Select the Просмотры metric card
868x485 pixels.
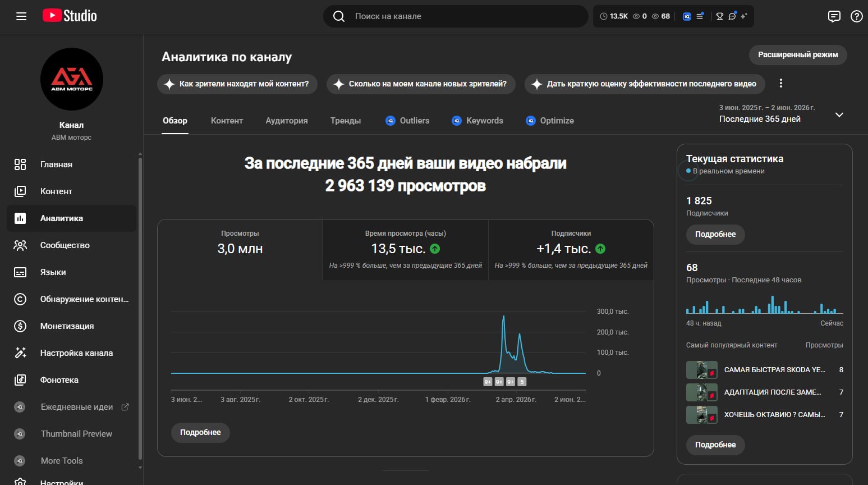click(240, 250)
